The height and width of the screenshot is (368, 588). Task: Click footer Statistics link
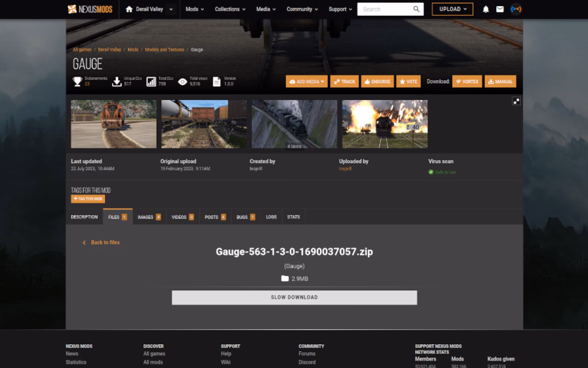tap(76, 362)
